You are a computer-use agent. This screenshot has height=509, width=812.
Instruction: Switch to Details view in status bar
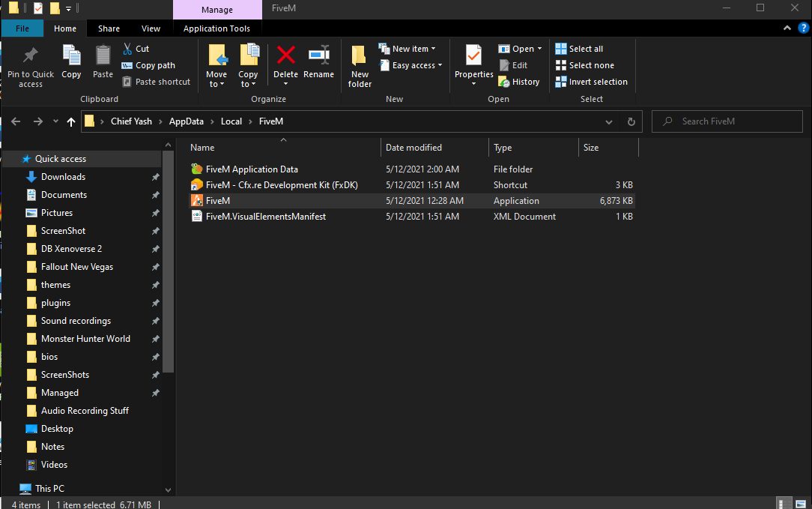784,504
